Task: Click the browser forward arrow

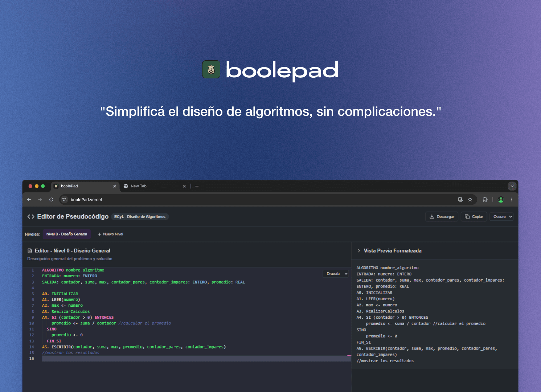Action: [x=40, y=200]
